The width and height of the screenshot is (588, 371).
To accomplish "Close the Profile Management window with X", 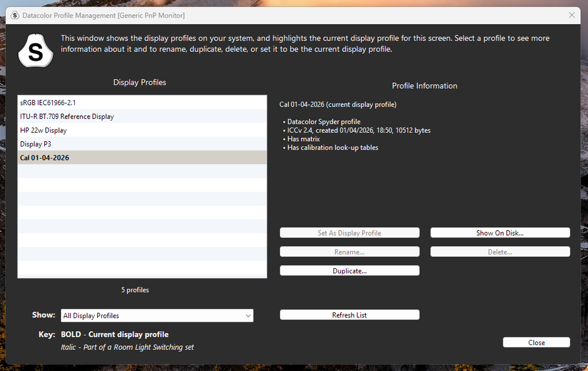I will [x=572, y=15].
